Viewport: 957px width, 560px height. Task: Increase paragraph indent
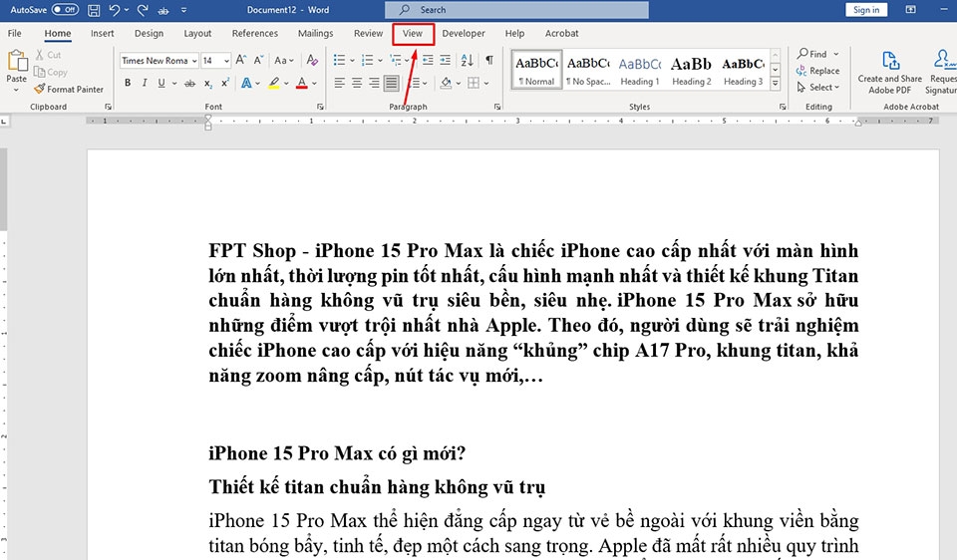click(x=446, y=60)
